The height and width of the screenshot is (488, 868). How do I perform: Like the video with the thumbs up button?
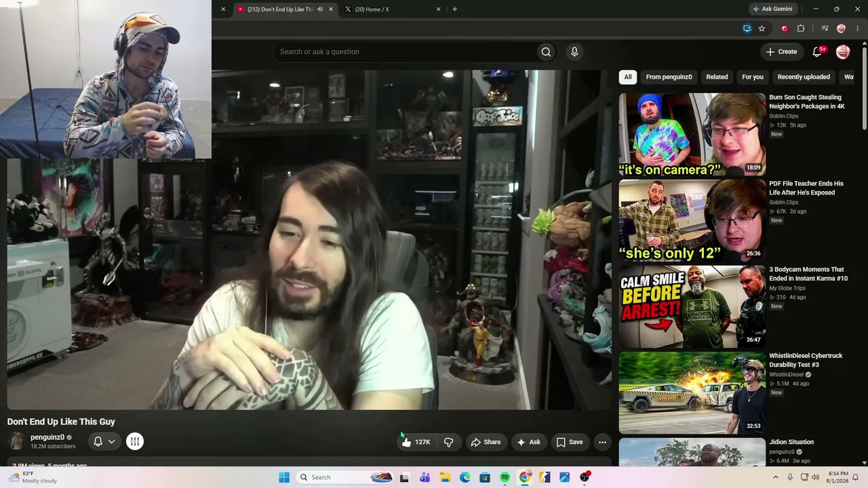click(x=416, y=442)
